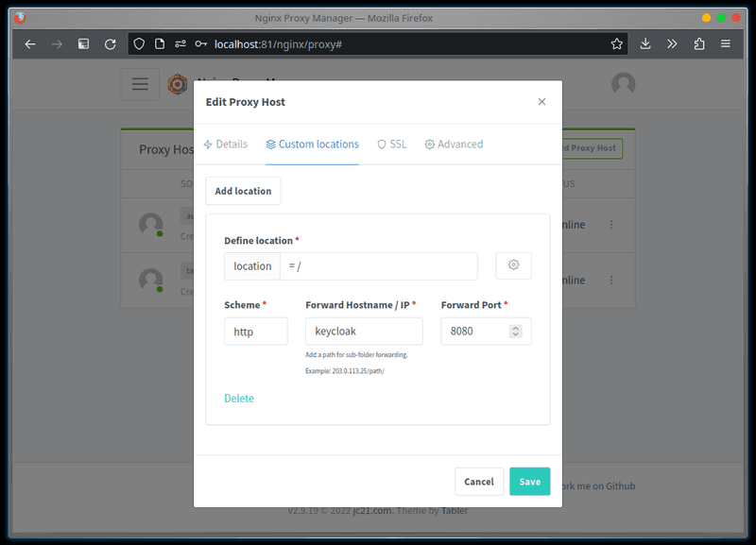This screenshot has height=545, width=756.
Task: Open the Advanced tab
Action: [x=454, y=145]
